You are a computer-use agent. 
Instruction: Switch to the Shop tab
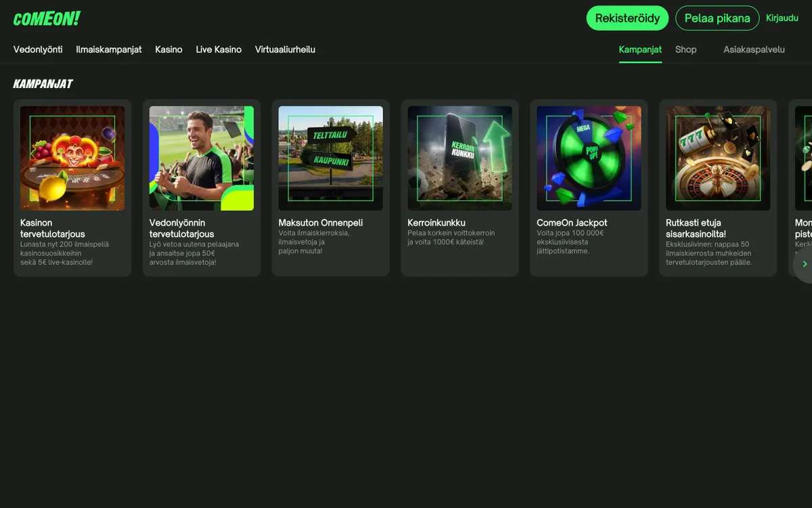(x=685, y=49)
